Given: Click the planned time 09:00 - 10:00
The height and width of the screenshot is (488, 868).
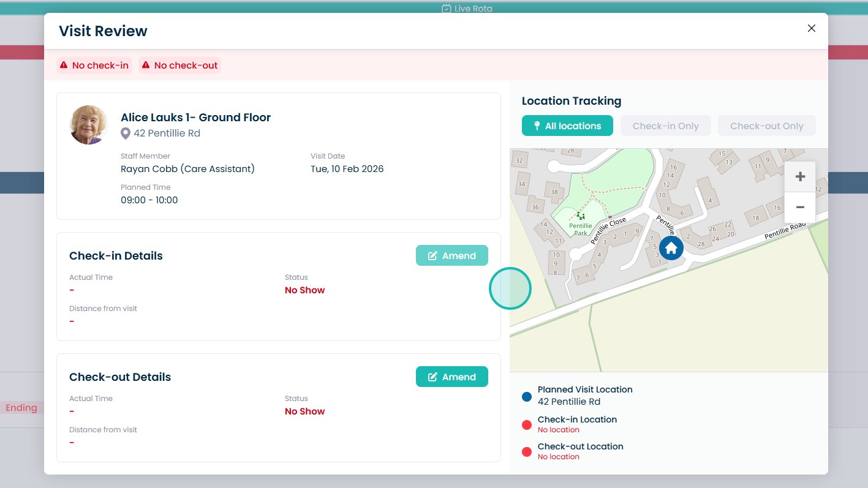Looking at the screenshot, I should tap(149, 200).
